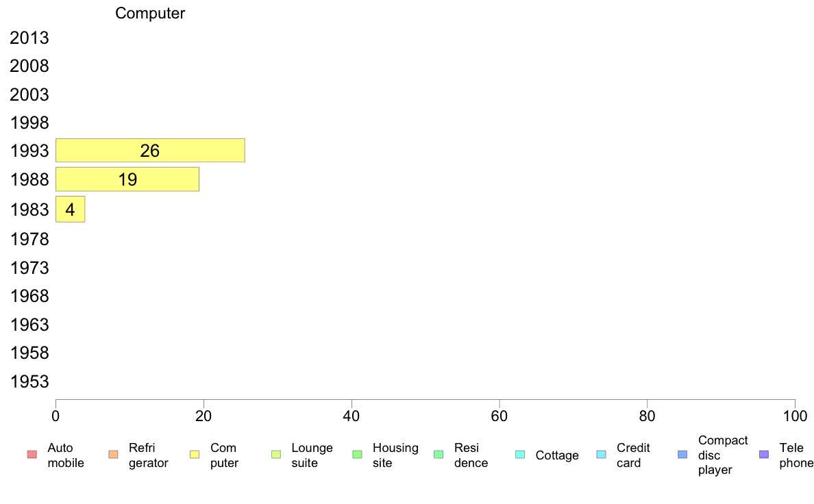Click the 1973 year label

click(29, 268)
